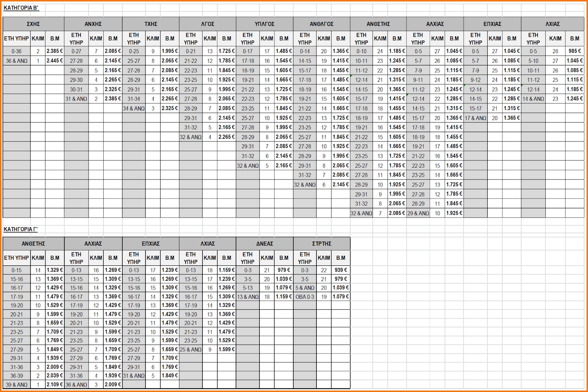Select the ΕΤΗ ΥΠΗΡ header under ΣΧΗΣ
The image size is (588, 392).
17,39
